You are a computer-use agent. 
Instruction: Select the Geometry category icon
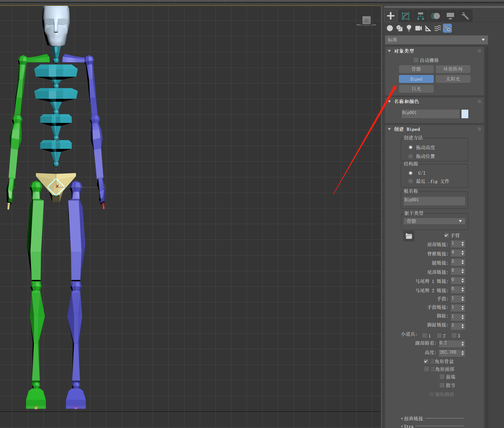click(390, 28)
